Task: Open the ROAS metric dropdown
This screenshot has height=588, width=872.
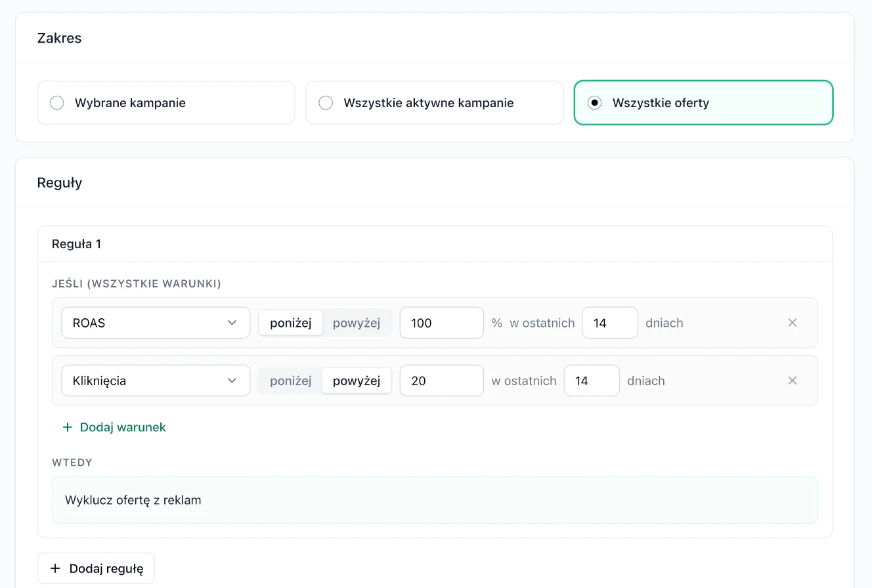Action: tap(156, 323)
